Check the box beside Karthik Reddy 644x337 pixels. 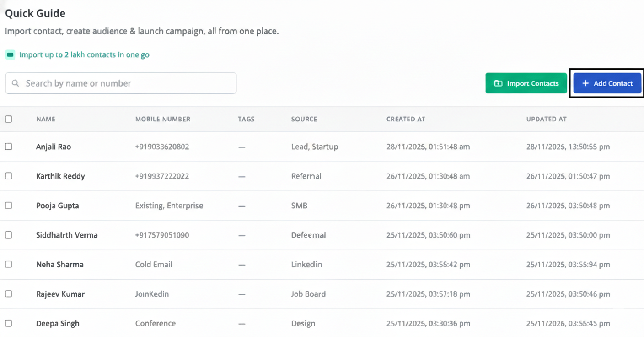(x=8, y=176)
